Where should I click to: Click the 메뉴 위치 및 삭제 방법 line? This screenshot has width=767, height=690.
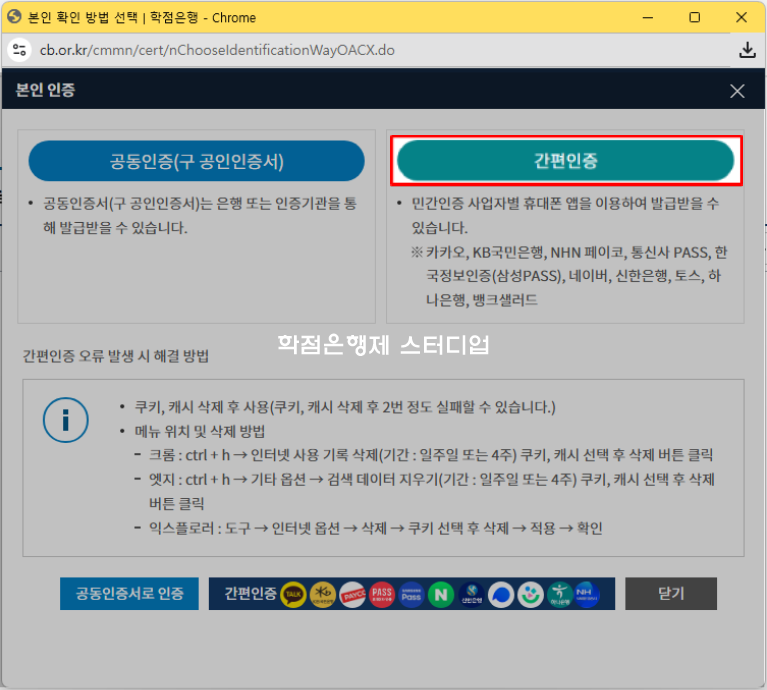[x=200, y=431]
